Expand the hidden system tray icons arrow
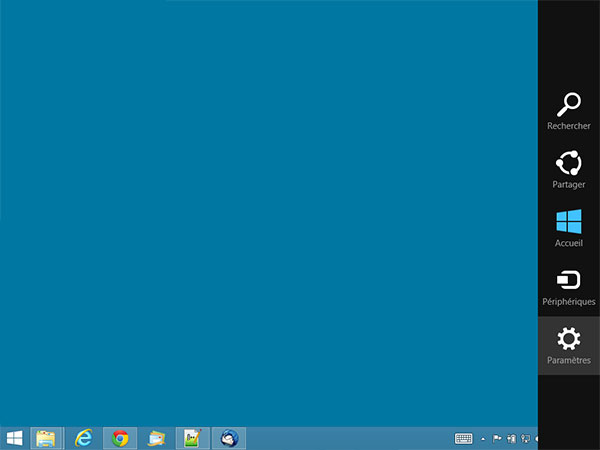600x450 pixels. point(484,438)
